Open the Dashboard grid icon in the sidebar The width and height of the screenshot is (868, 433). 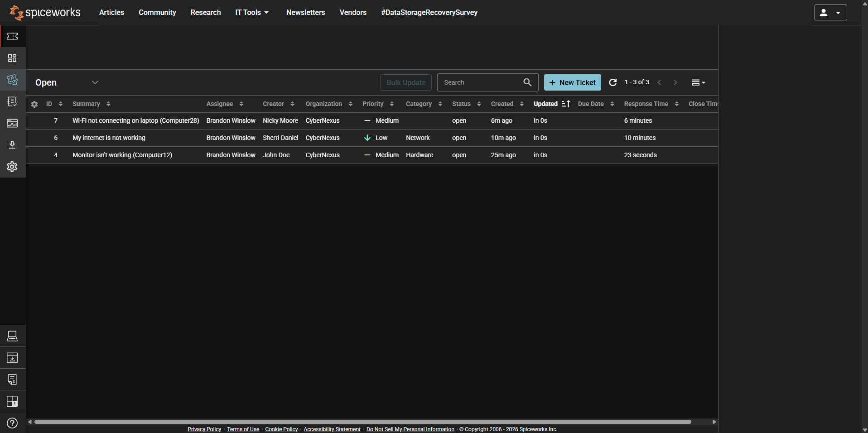[12, 58]
